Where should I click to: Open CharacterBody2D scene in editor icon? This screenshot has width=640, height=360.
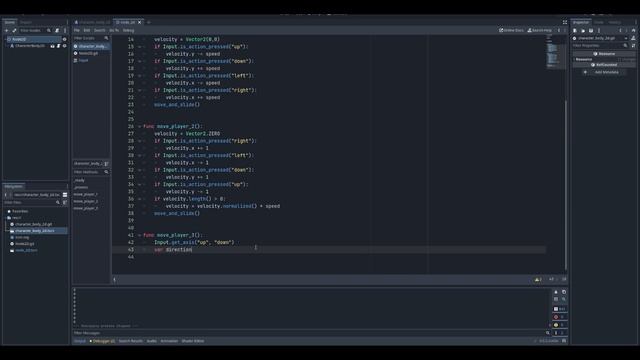coord(52,46)
